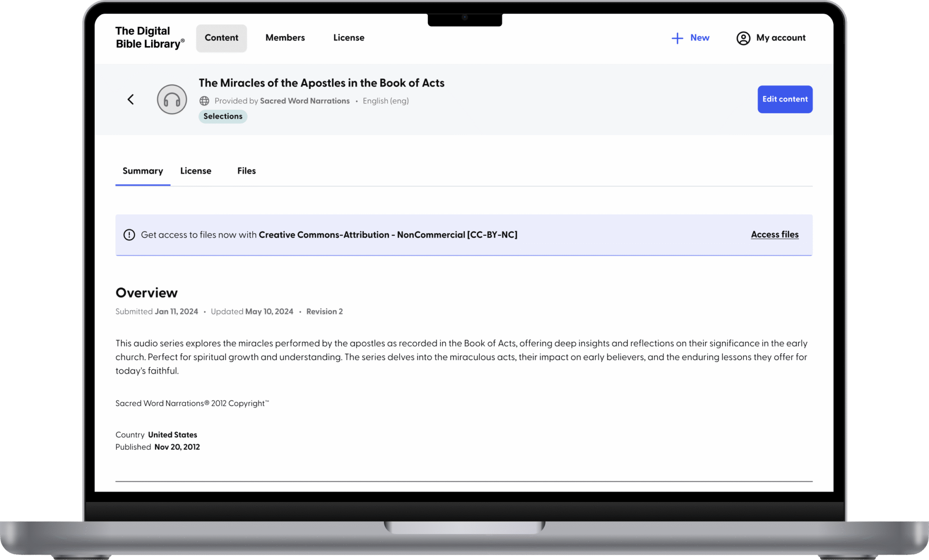The width and height of the screenshot is (929, 560).
Task: Click New to add content
Action: tap(699, 38)
